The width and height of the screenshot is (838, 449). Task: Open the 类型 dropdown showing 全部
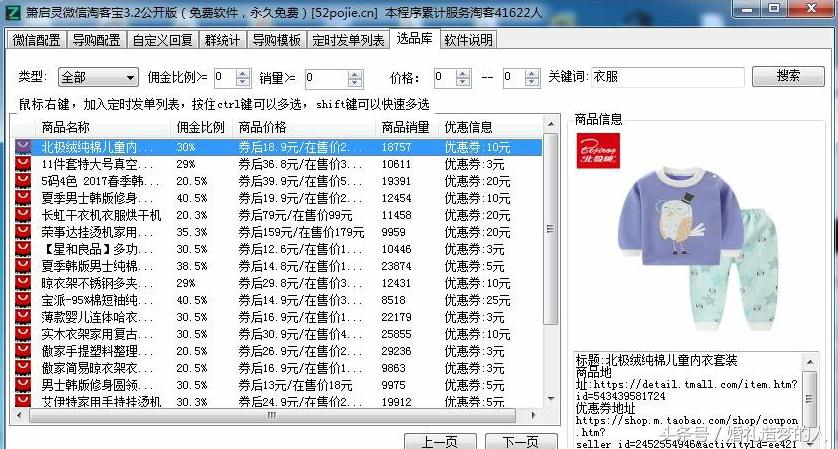98,78
